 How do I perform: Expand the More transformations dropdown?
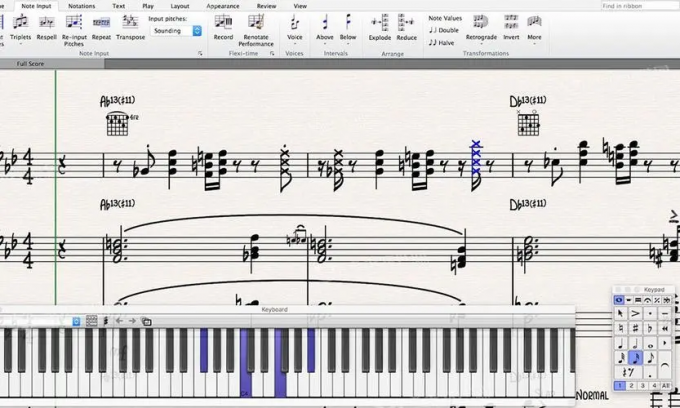click(535, 25)
